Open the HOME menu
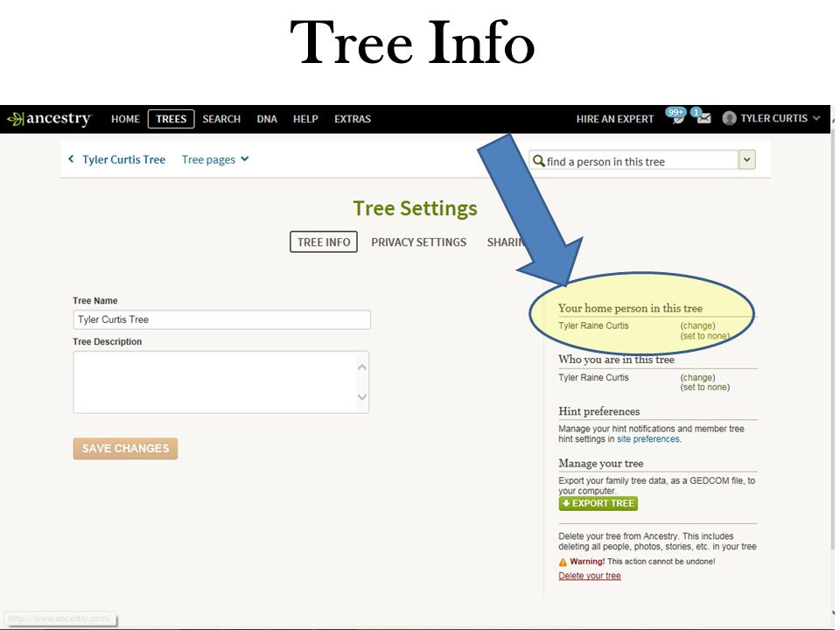The image size is (840, 630). (125, 119)
